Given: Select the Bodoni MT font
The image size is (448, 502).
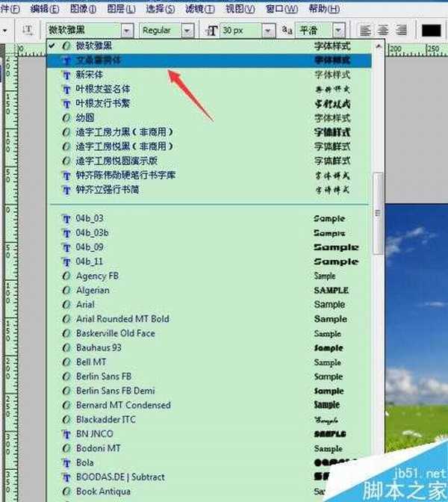Looking at the screenshot, I should (209, 448).
